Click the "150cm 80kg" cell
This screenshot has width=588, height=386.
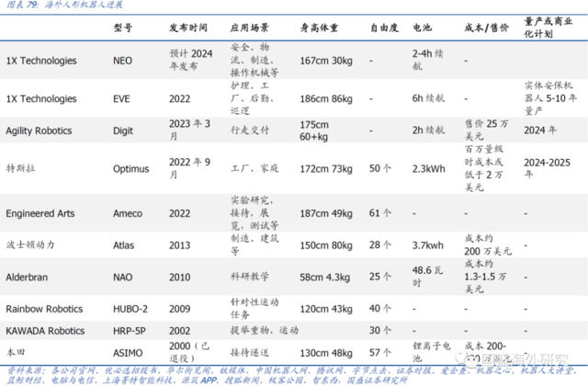326,245
